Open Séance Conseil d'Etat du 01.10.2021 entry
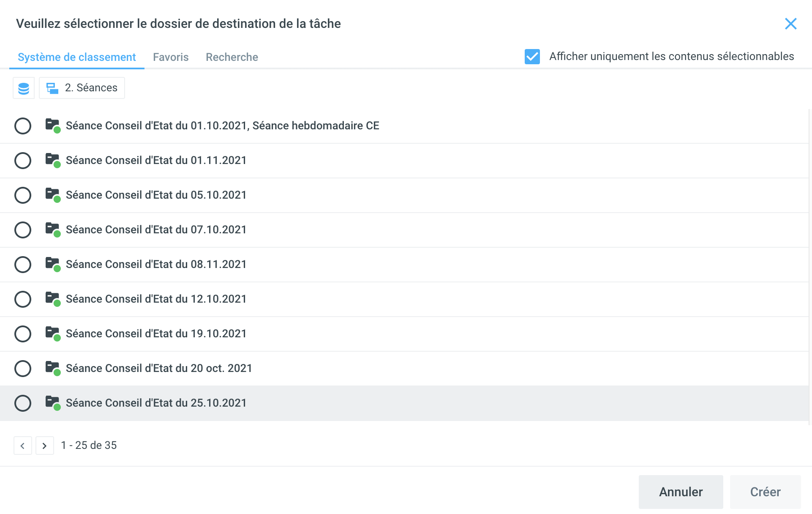Viewport: 812px width, 514px height. coord(222,126)
